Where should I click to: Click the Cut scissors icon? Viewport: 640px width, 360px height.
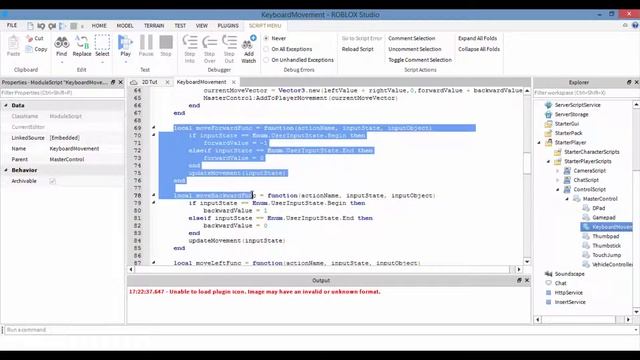29,38
